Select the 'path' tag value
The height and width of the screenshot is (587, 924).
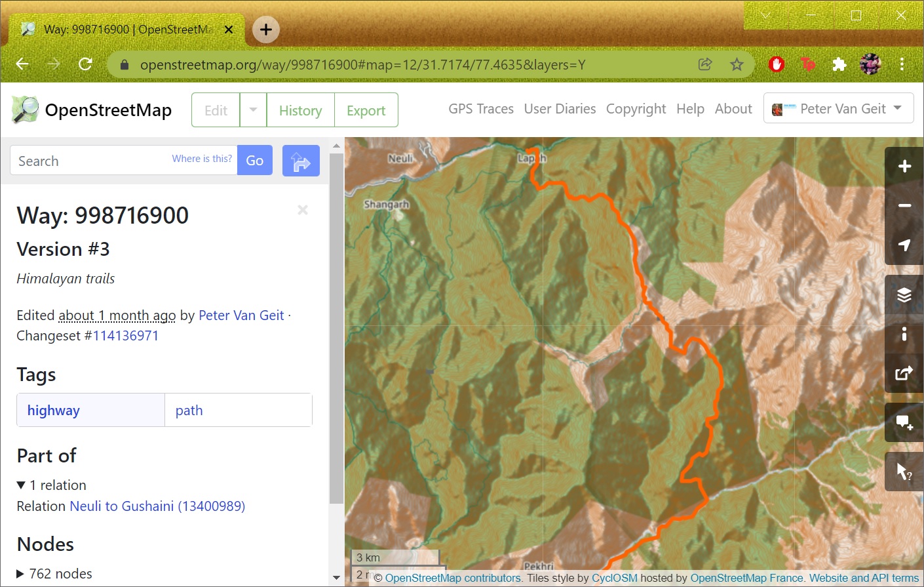[189, 411]
